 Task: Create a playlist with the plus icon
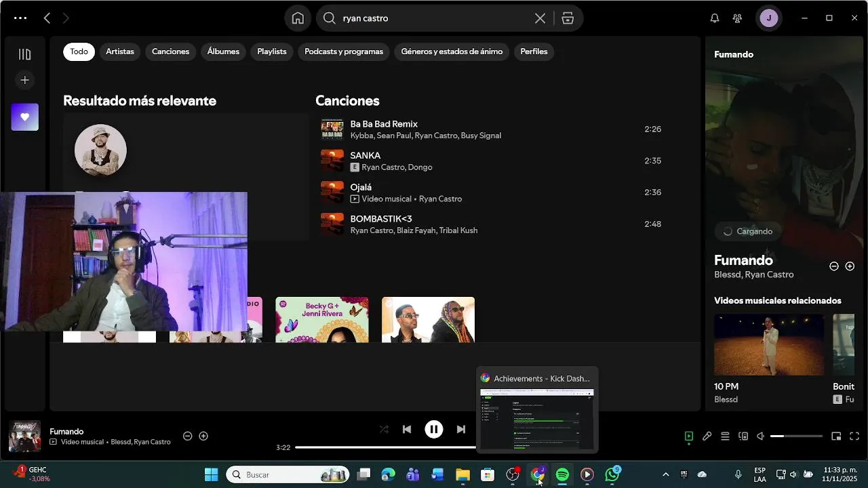tap(25, 80)
